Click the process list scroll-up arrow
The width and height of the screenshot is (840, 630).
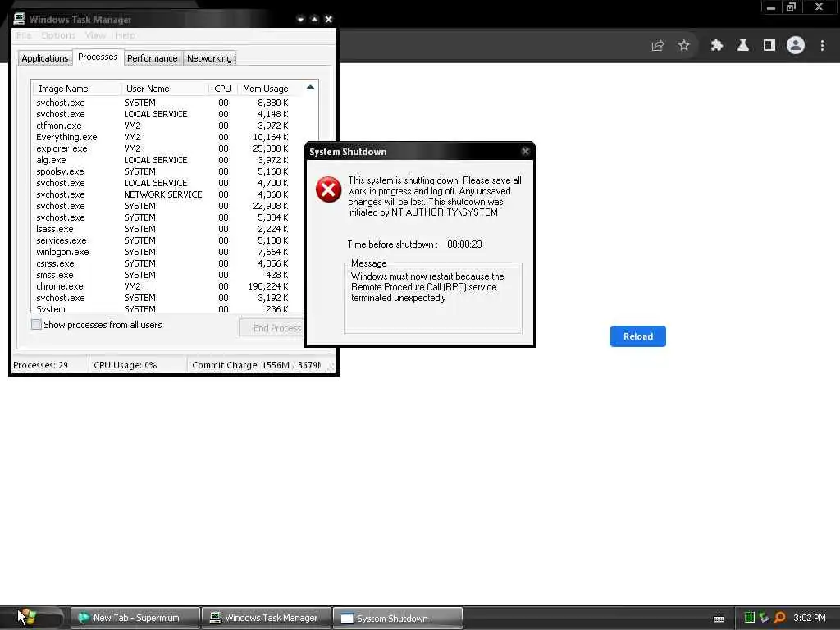tap(310, 87)
